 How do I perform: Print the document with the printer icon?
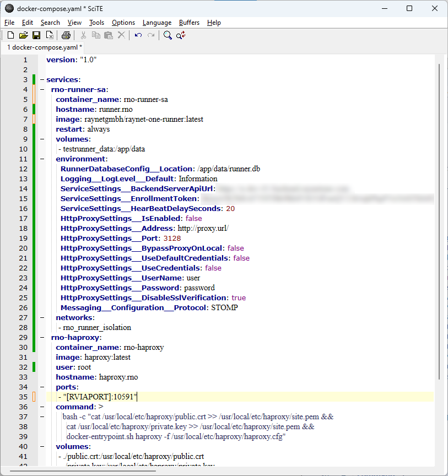pyautogui.click(x=66, y=35)
